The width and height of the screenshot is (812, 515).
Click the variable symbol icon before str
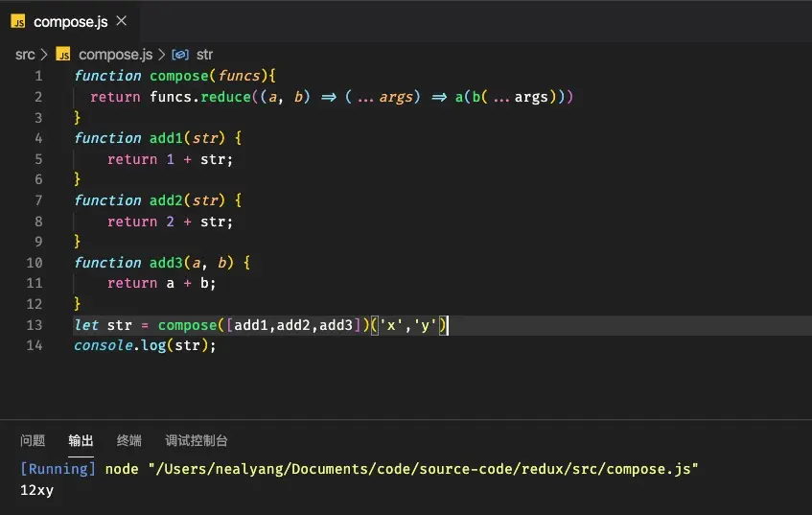pyautogui.click(x=180, y=55)
